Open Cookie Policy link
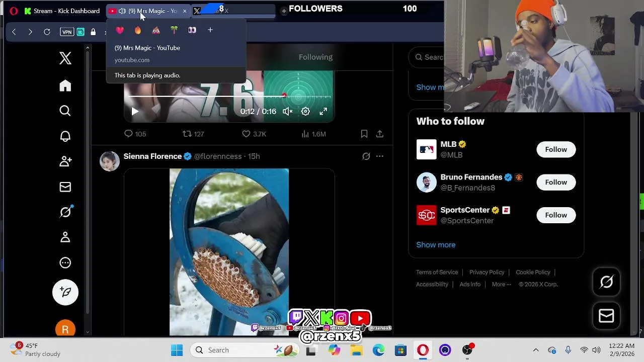Image resolution: width=644 pixels, height=362 pixels. (x=533, y=273)
